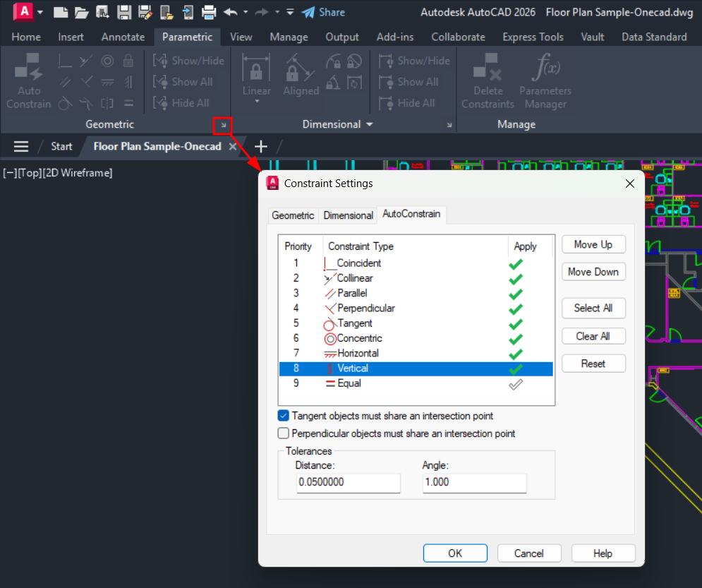Toggle Apply checkmark for Perpendicular row

[516, 309]
